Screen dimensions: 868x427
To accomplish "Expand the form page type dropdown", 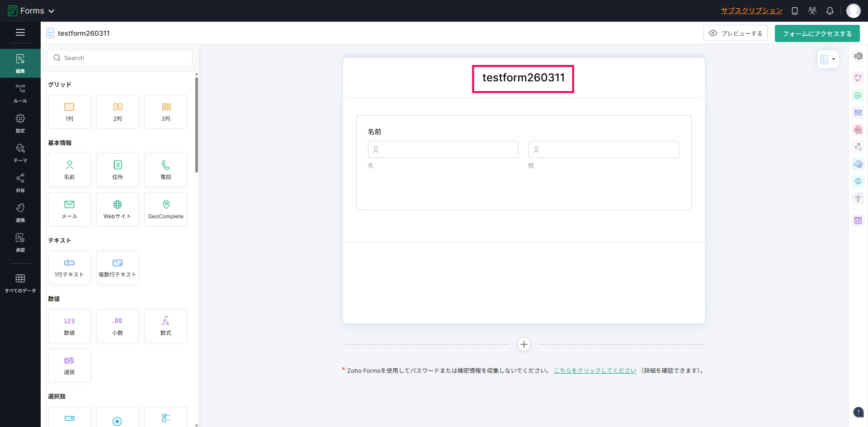I will [828, 59].
